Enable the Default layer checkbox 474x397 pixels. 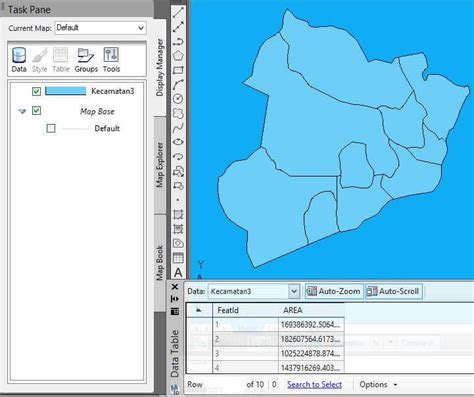click(51, 128)
